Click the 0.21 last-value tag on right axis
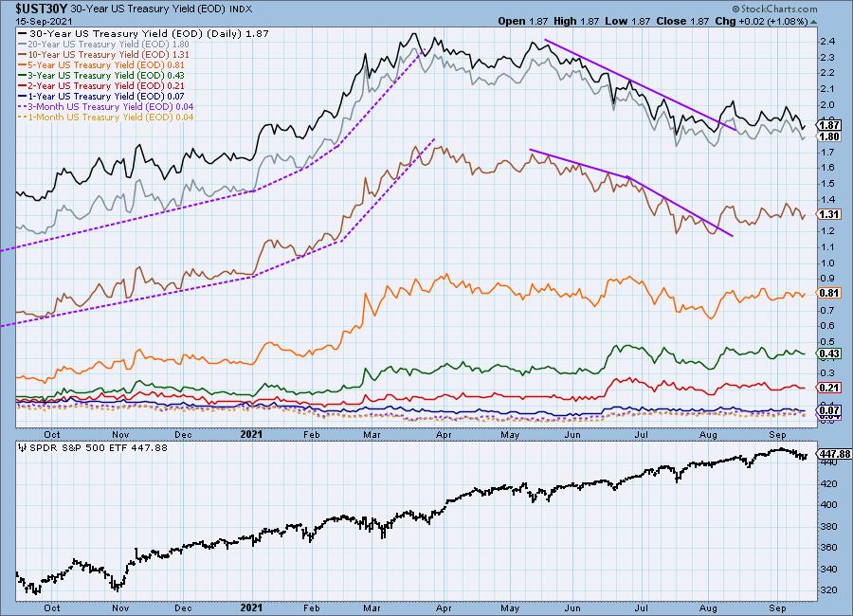Screen dimensions: 853x616 pyautogui.click(x=829, y=388)
